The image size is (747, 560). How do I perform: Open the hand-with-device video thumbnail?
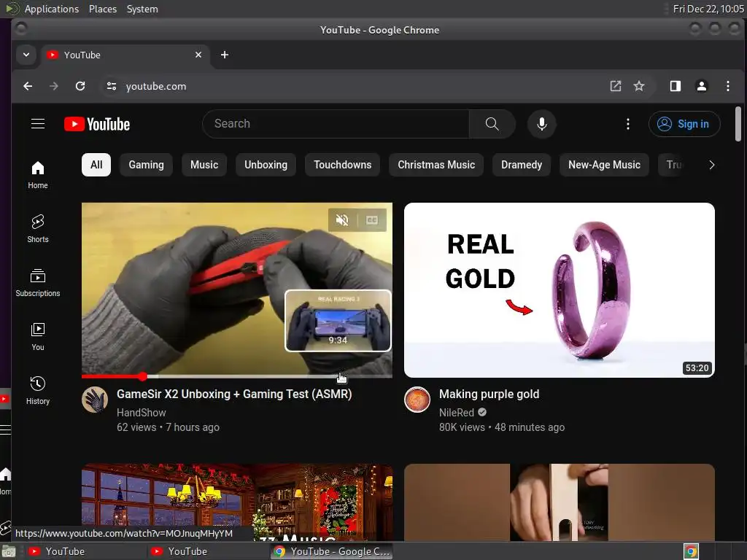[560, 502]
